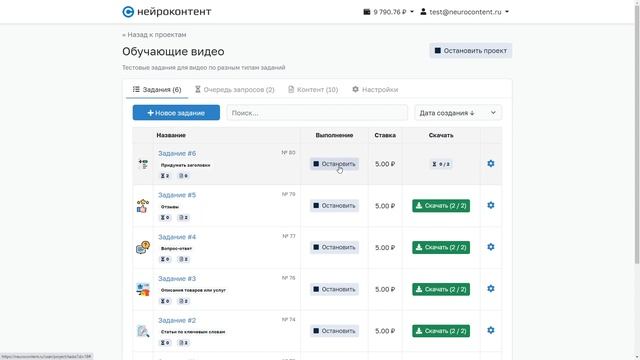Click the document counter in Задание #4

[x=184, y=259]
